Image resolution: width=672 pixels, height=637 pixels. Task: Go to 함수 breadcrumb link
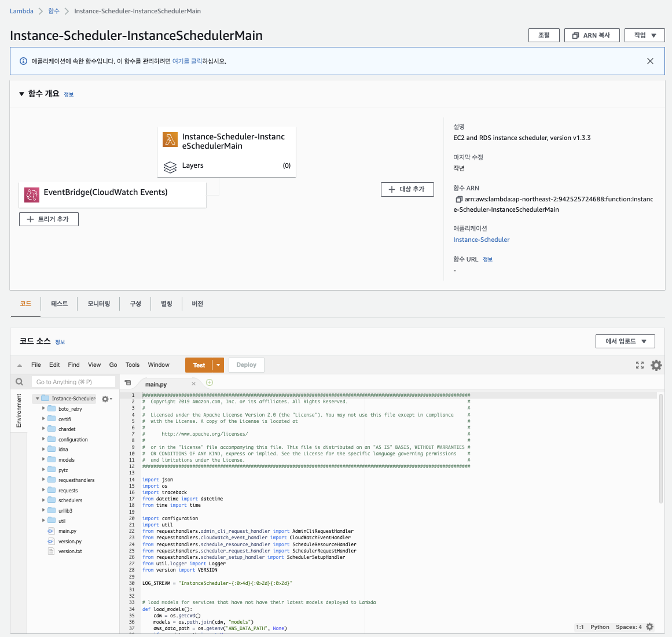click(54, 11)
